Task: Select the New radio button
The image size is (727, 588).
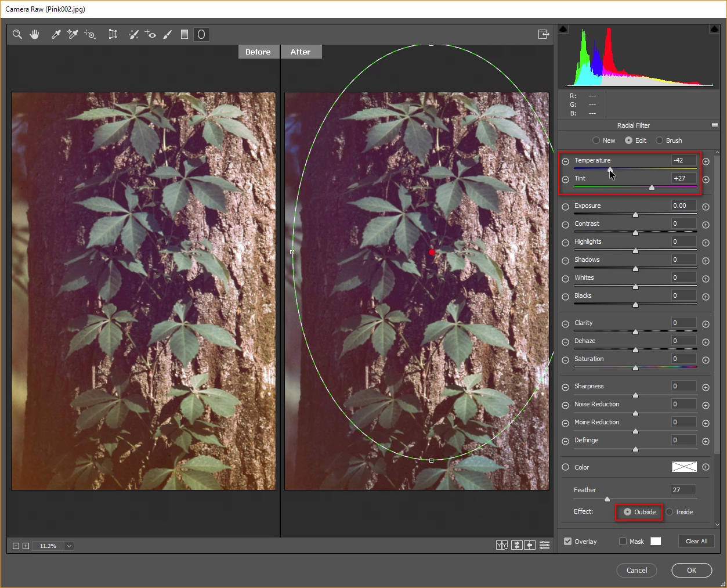Action: coord(596,140)
